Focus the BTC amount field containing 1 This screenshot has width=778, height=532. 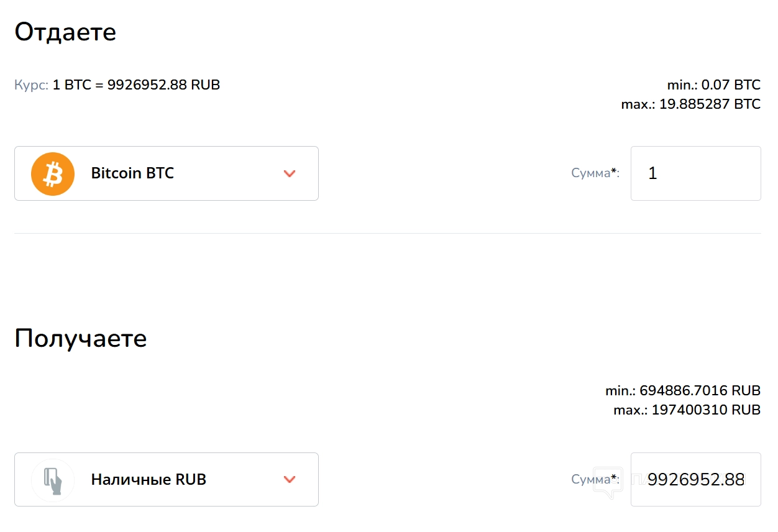pyautogui.click(x=695, y=173)
